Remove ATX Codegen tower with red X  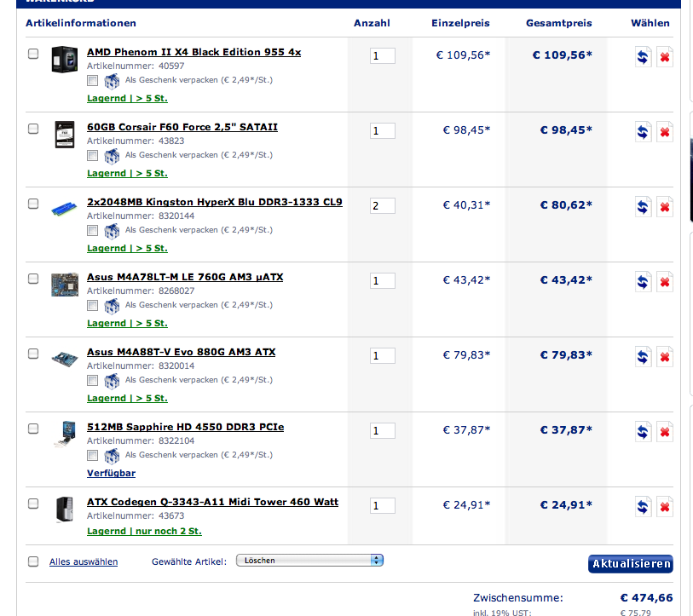[665, 507]
